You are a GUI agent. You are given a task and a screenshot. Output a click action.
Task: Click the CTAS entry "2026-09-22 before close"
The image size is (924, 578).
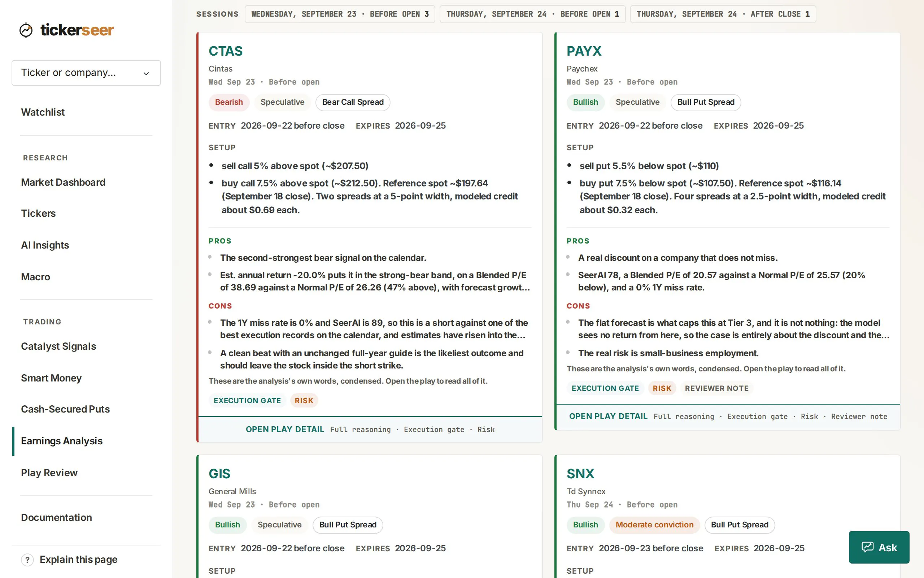tap(292, 126)
